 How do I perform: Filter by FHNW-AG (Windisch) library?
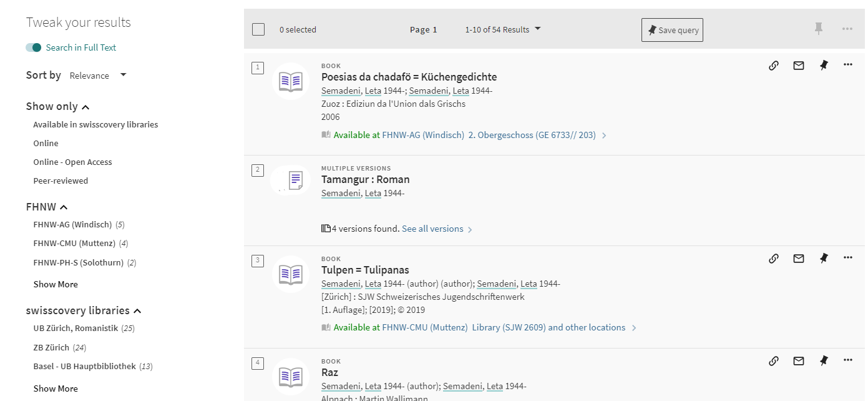72,224
